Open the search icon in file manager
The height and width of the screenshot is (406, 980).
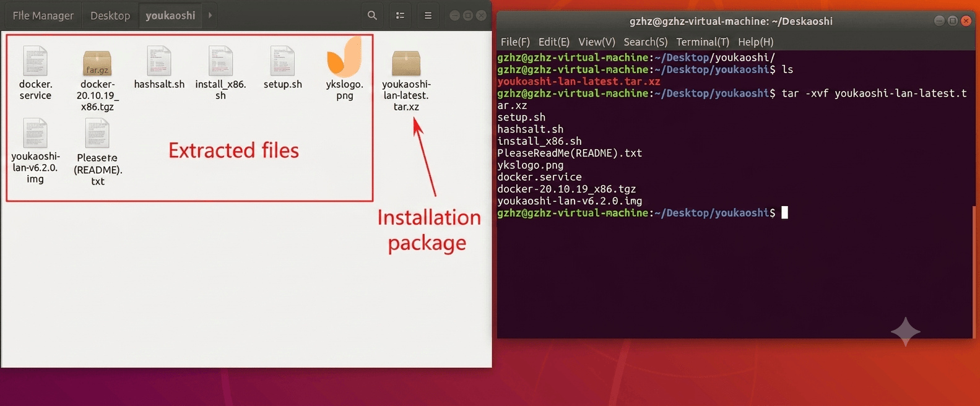(372, 15)
